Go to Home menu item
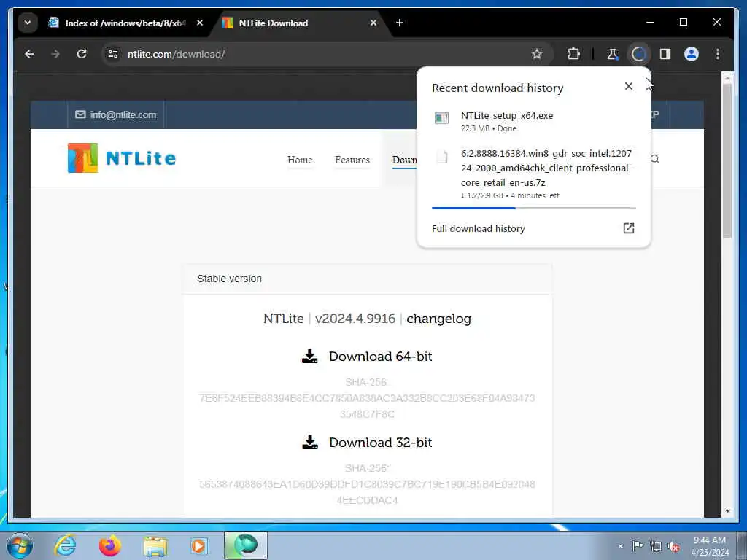Viewport: 747px width, 560px height. coord(300,160)
